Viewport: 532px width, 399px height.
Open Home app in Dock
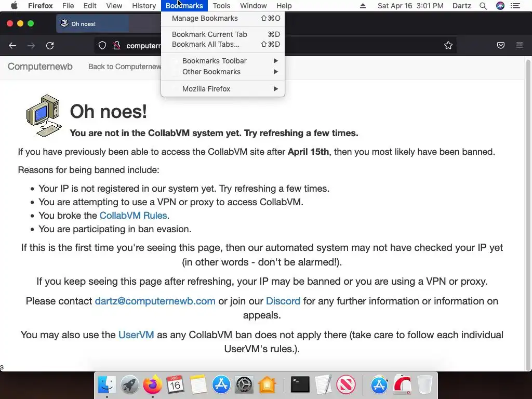[267, 385]
